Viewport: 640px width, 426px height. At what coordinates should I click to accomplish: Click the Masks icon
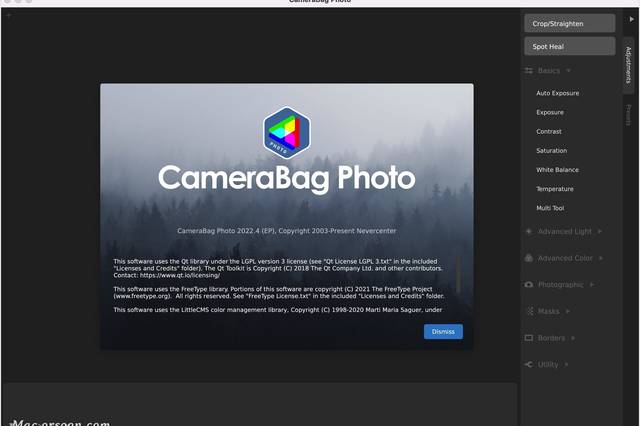[x=529, y=311]
